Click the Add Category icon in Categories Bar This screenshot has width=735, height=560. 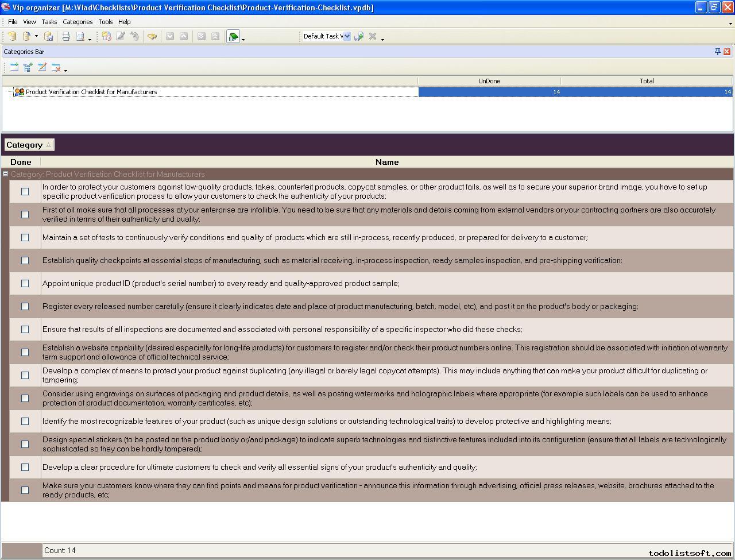pos(14,68)
